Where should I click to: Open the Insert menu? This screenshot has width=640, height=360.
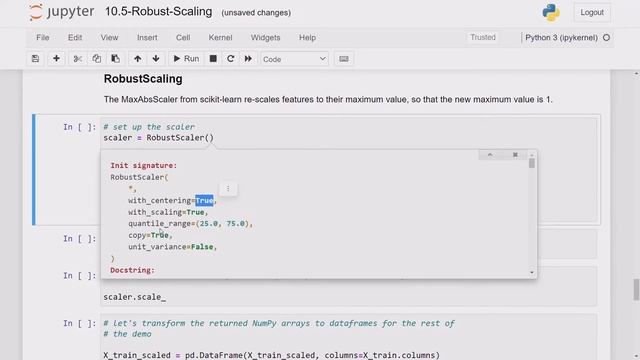click(147, 38)
